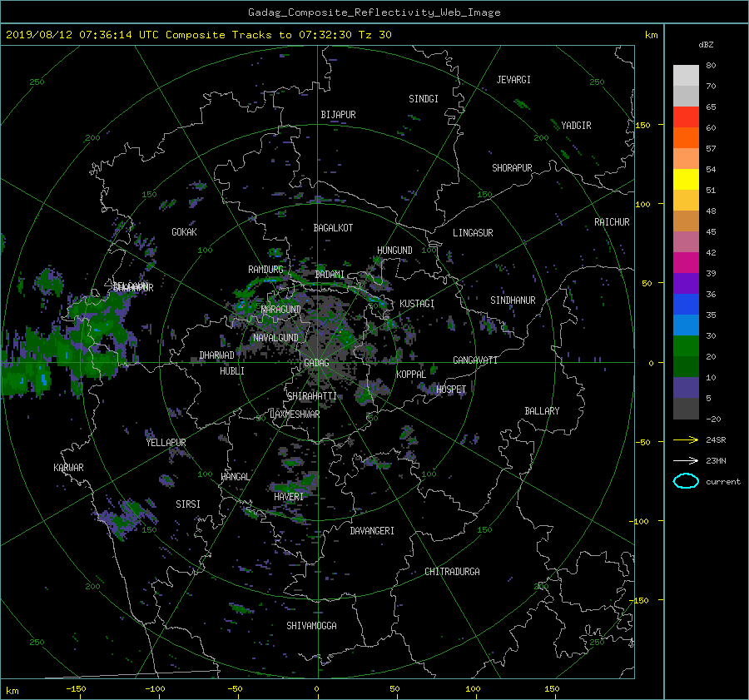Viewport: 749px width, 700px height.
Task: Select the light blue 30 dBZ swatch
Action: coord(686,325)
